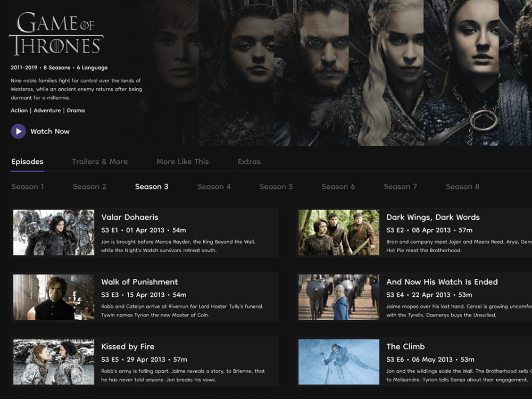The image size is (532, 399).
Task: Open the Valar Dohaeris episode title link
Action: [x=129, y=217]
